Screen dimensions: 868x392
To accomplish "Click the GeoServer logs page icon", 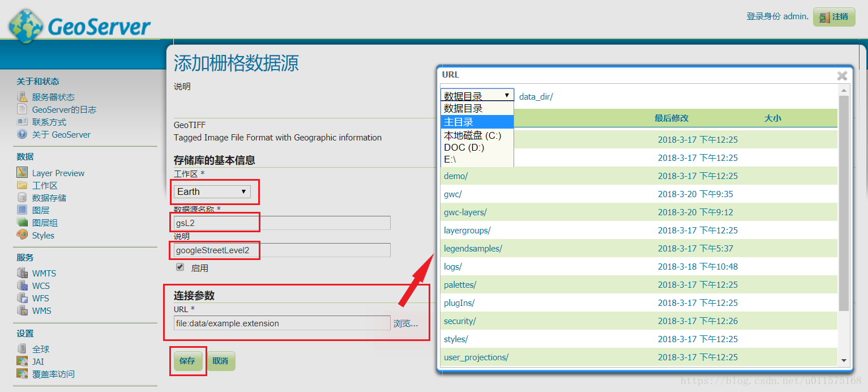I will (x=22, y=109).
